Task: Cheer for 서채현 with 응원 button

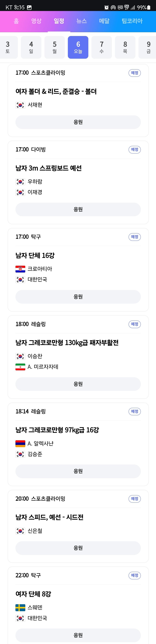Action: point(78,122)
